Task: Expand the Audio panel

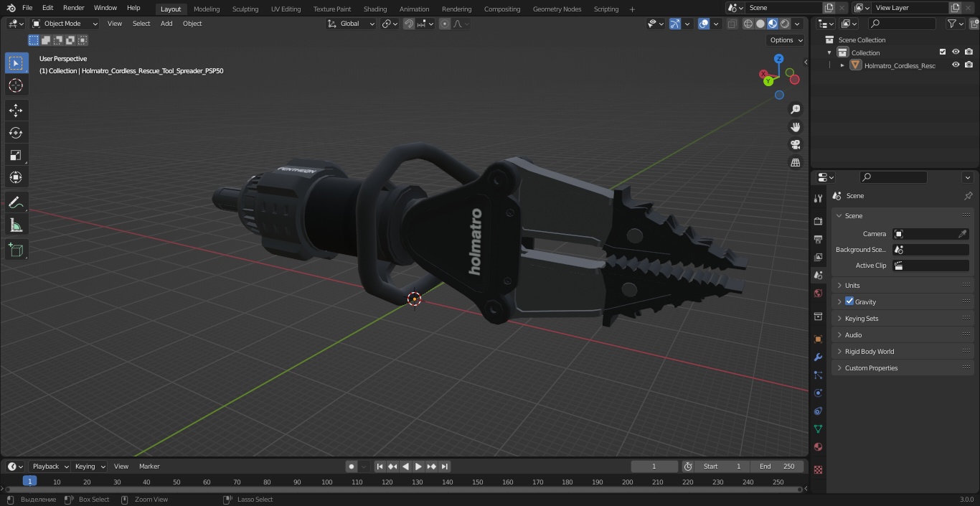Action: pos(903,334)
